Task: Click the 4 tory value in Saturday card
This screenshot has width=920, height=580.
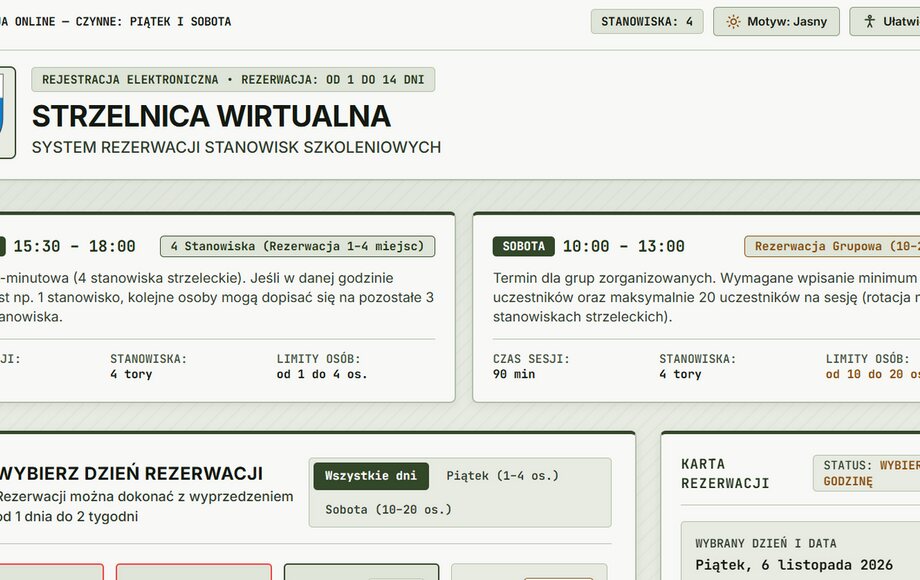Action: 680,374
